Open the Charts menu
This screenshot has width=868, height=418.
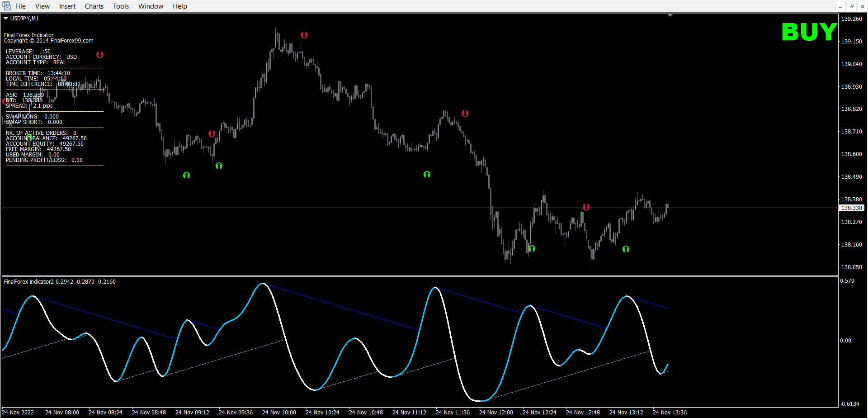(x=94, y=6)
